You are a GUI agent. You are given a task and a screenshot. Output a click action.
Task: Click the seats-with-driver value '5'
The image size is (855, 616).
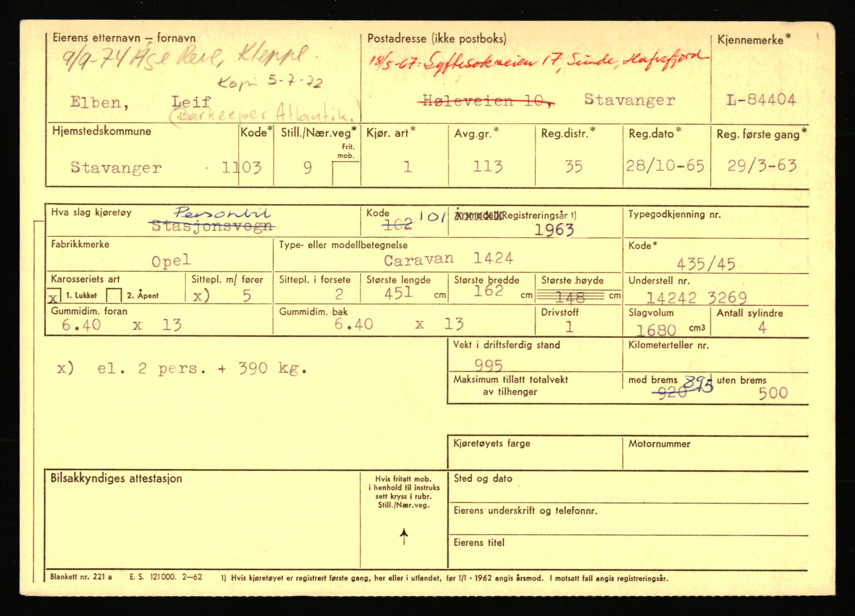[x=247, y=296]
